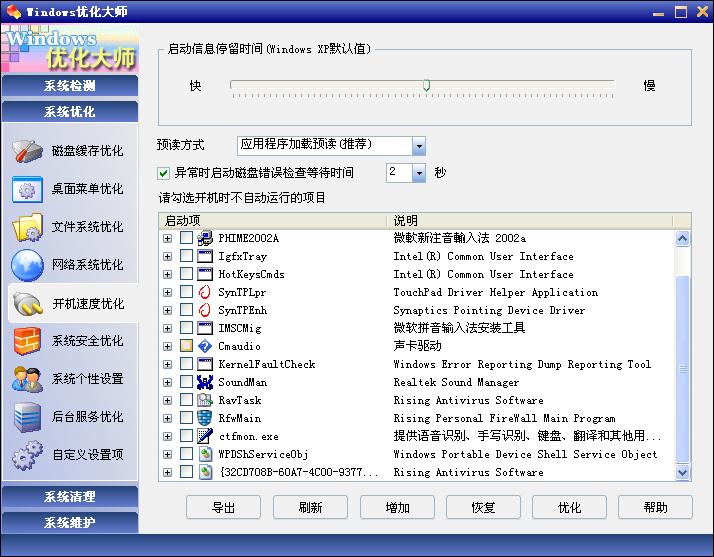714x557 pixels.
Task: Check the KernelFaultCheck checkbox
Action: point(186,364)
